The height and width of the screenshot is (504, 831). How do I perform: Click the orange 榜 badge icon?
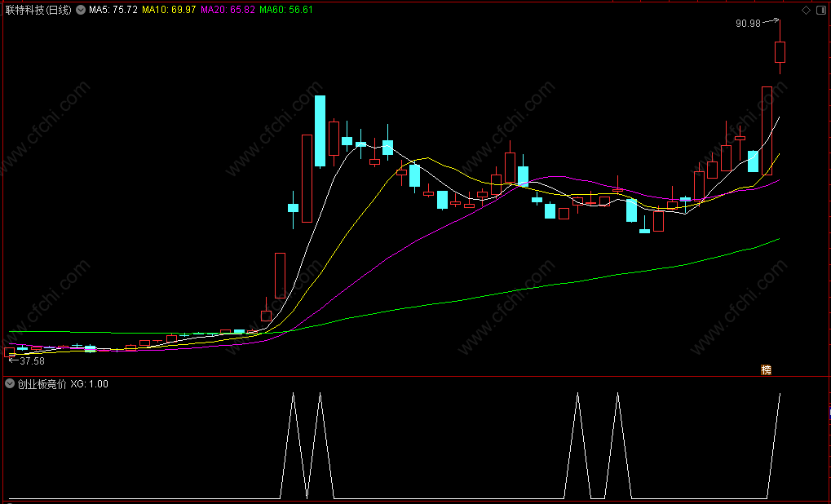(767, 370)
